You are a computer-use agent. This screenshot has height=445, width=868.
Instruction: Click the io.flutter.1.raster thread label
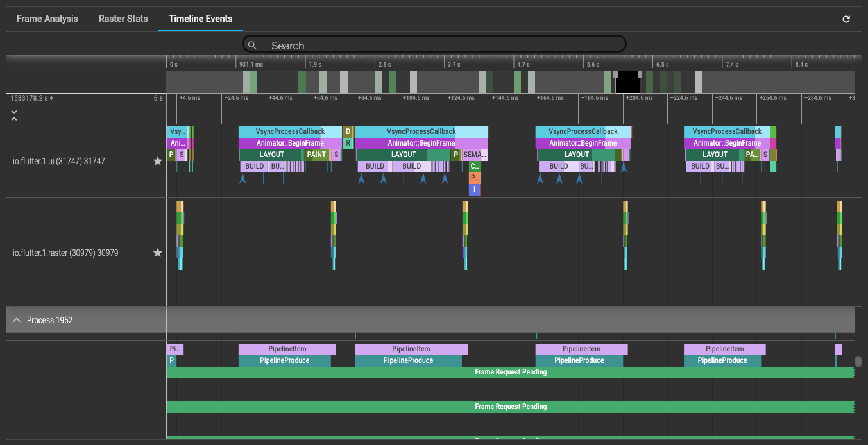[x=65, y=253]
